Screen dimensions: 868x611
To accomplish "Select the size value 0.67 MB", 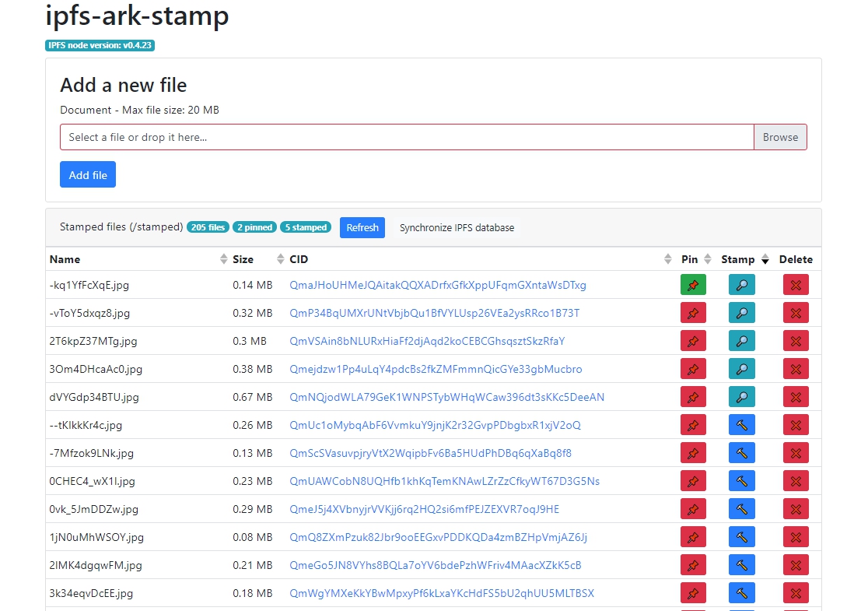I will point(253,397).
